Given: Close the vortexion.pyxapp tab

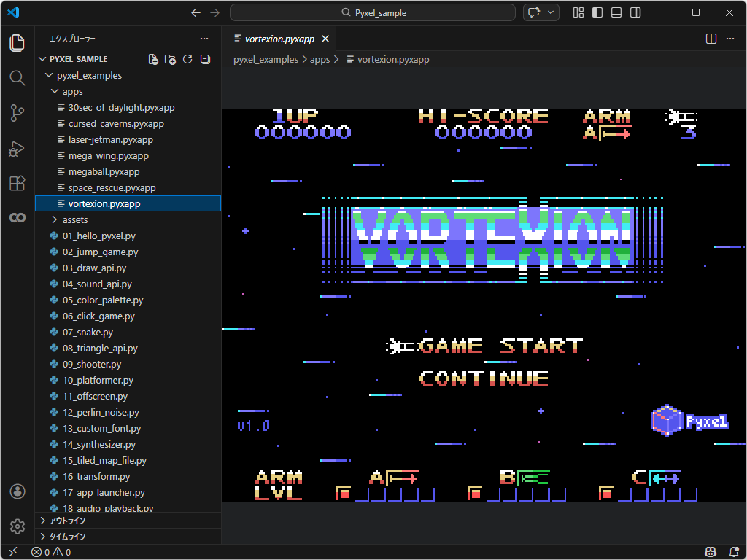Looking at the screenshot, I should point(325,39).
